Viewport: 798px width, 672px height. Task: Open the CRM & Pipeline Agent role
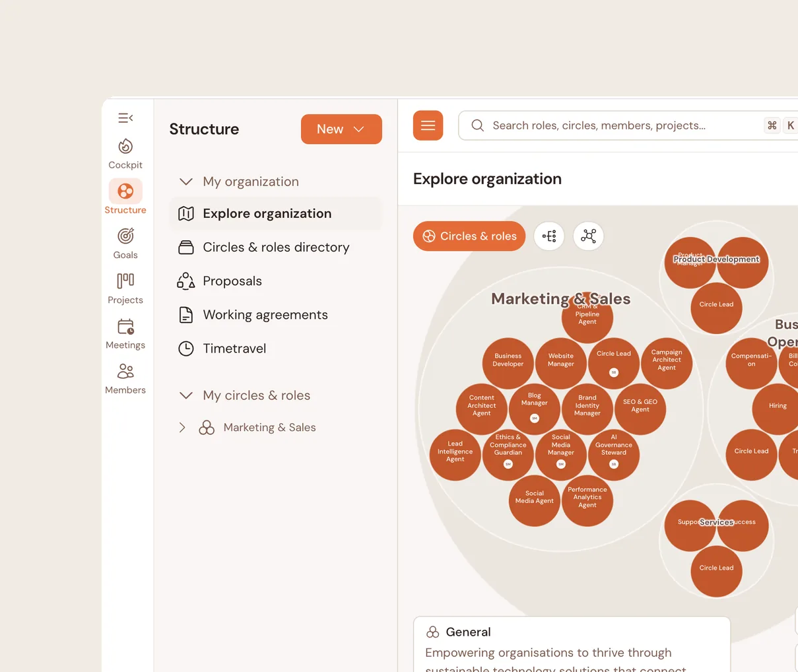click(x=587, y=319)
